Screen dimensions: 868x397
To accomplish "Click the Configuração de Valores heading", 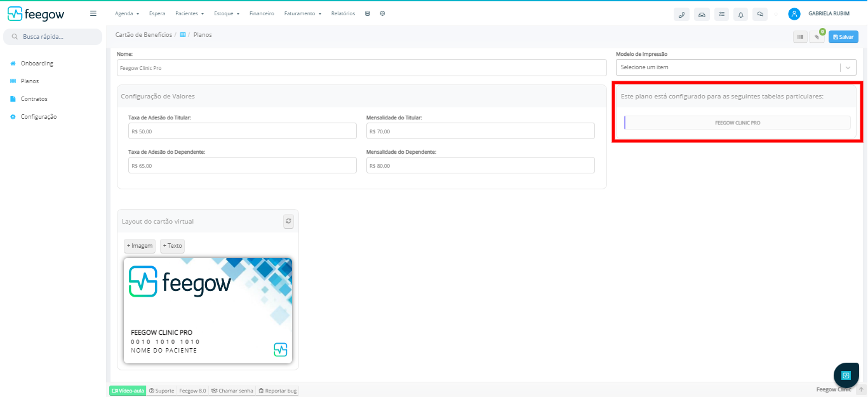I will (x=158, y=97).
